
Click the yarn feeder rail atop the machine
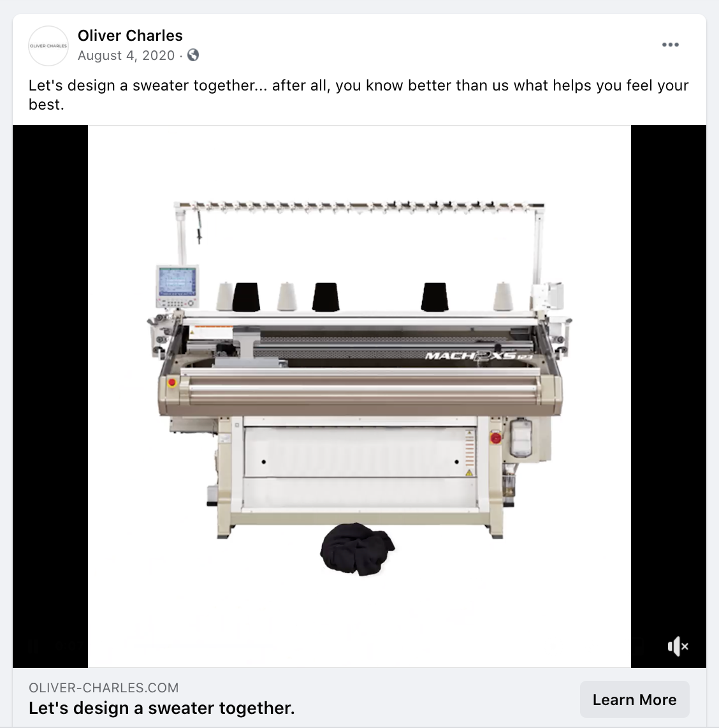tap(359, 206)
